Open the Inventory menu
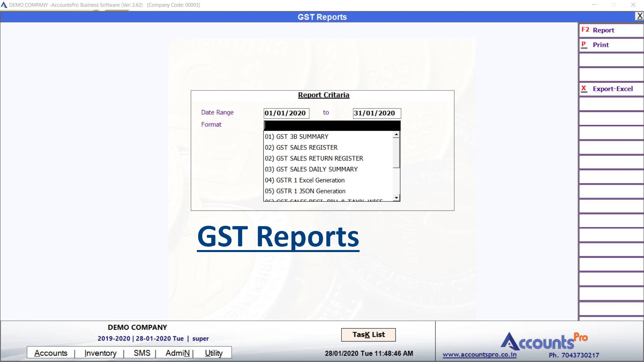The image size is (644, 362). point(100,353)
